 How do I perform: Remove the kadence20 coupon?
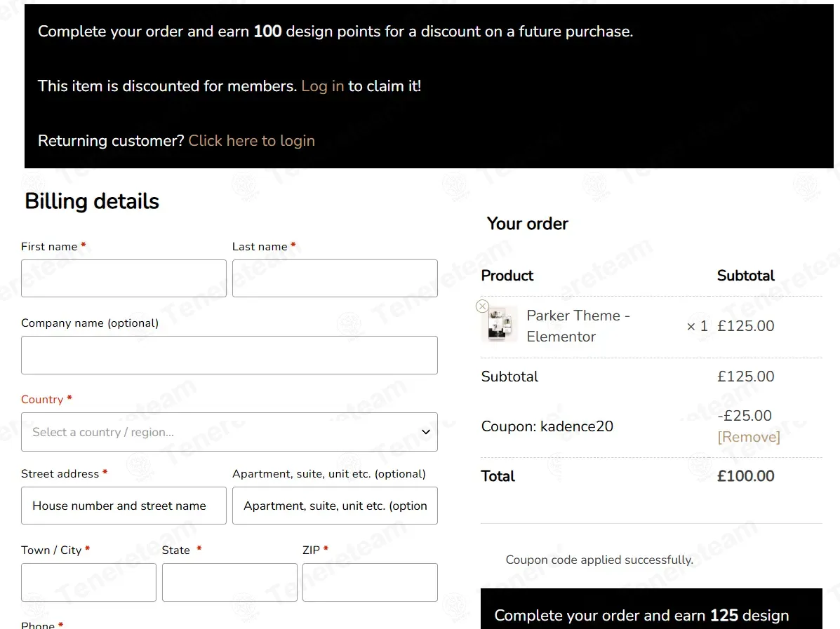coord(748,437)
